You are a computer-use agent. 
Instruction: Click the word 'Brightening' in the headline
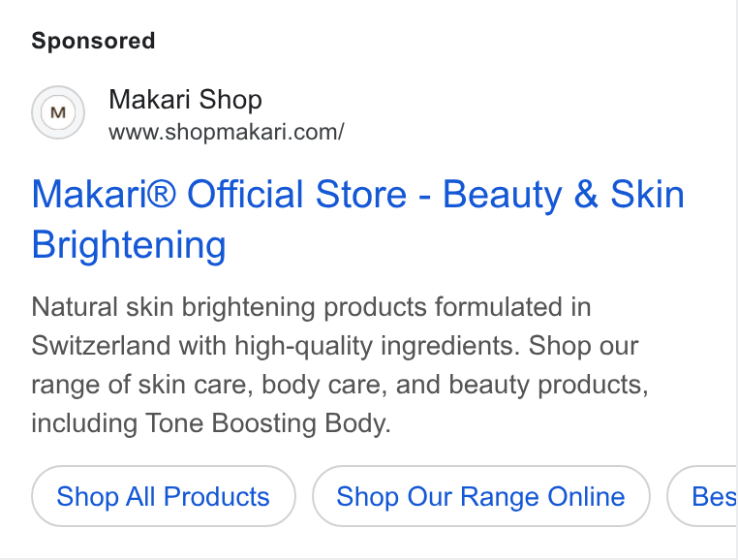coord(129,245)
